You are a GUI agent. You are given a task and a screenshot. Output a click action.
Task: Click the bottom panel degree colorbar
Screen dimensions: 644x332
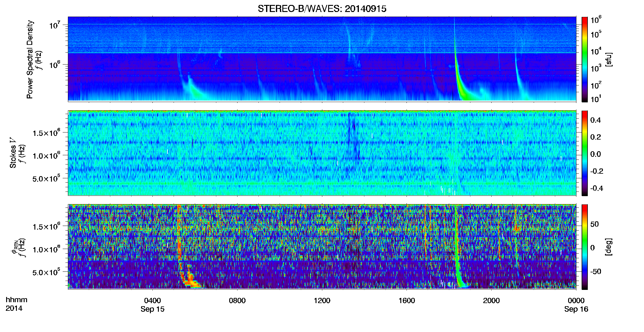point(585,247)
